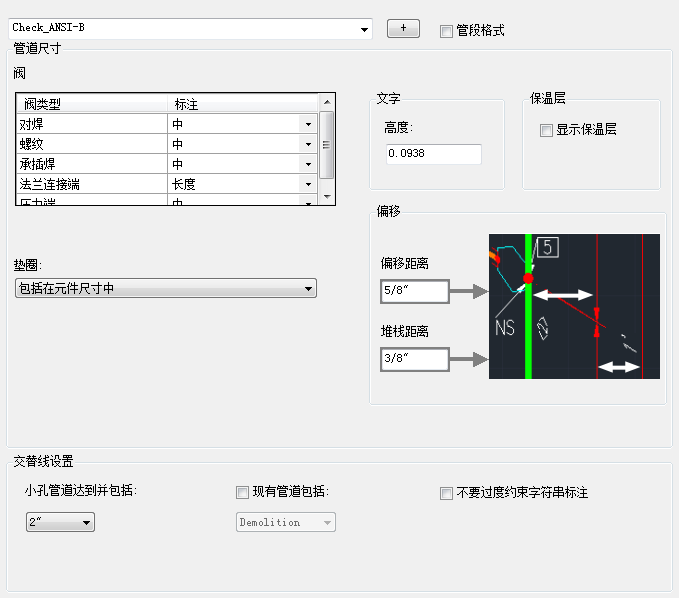Check the 现有管道包括 option
Image resolution: width=679 pixels, height=598 pixels.
point(242,492)
